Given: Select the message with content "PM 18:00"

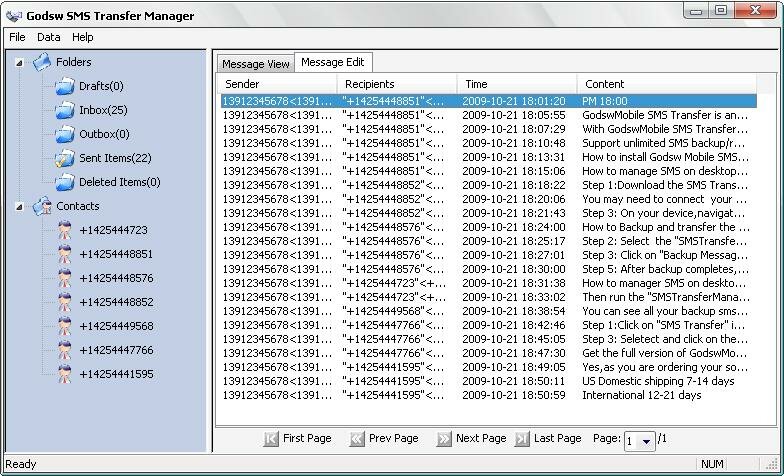Looking at the screenshot, I should 488,101.
